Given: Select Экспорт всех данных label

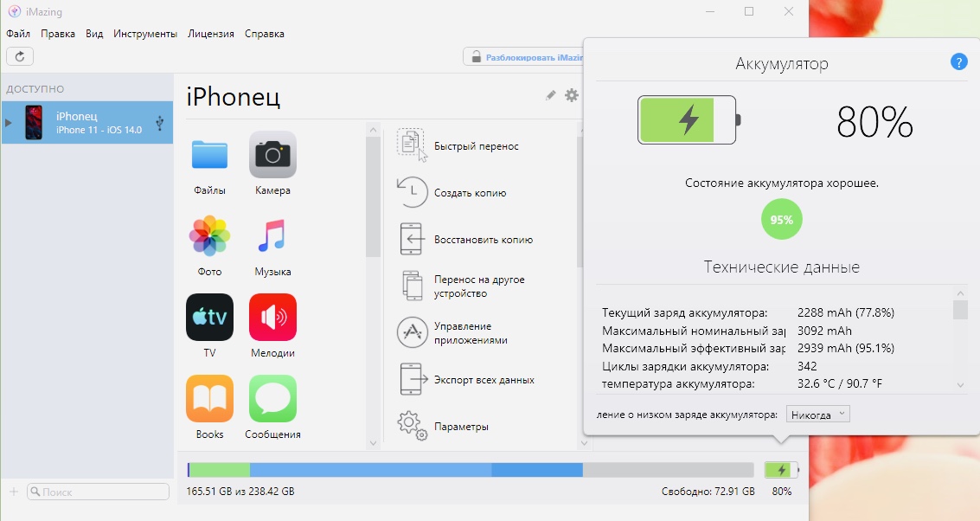Looking at the screenshot, I should coord(484,380).
